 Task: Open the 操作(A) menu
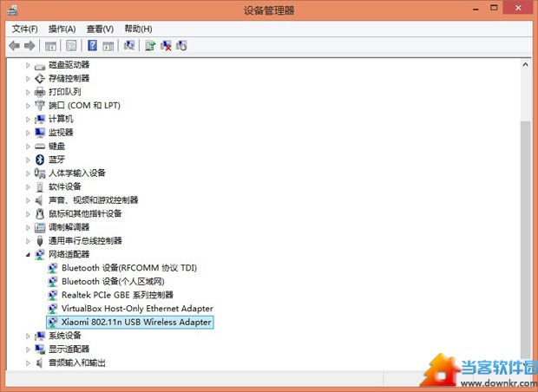[x=62, y=29]
